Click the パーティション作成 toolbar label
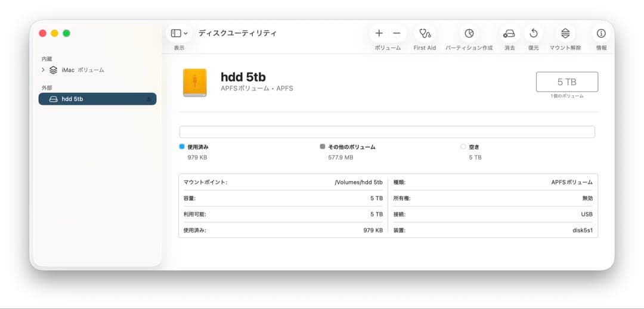The width and height of the screenshot is (644, 309). (469, 48)
